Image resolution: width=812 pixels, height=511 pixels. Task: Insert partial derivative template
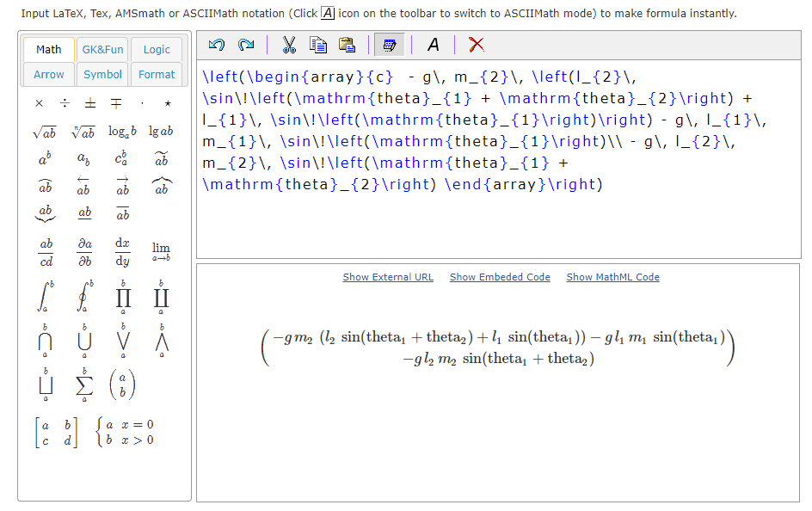[x=85, y=252]
